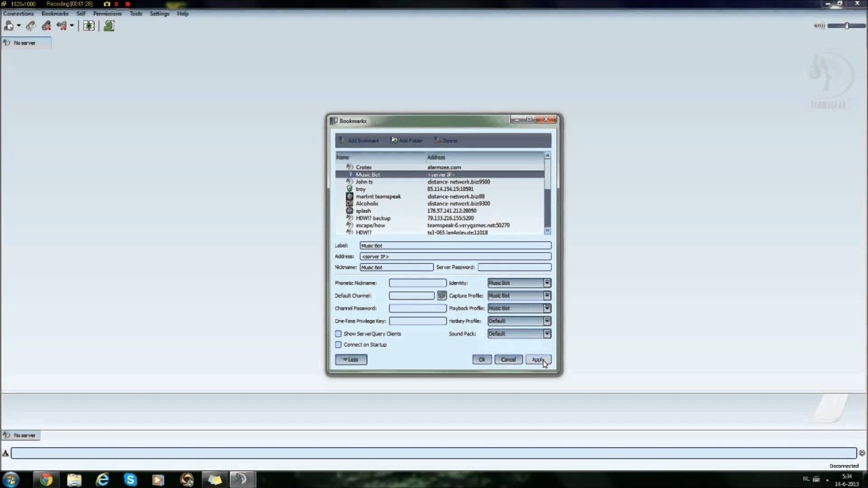Enable Show ServerQuery Clients checkbox
The image size is (868, 488).
338,333
